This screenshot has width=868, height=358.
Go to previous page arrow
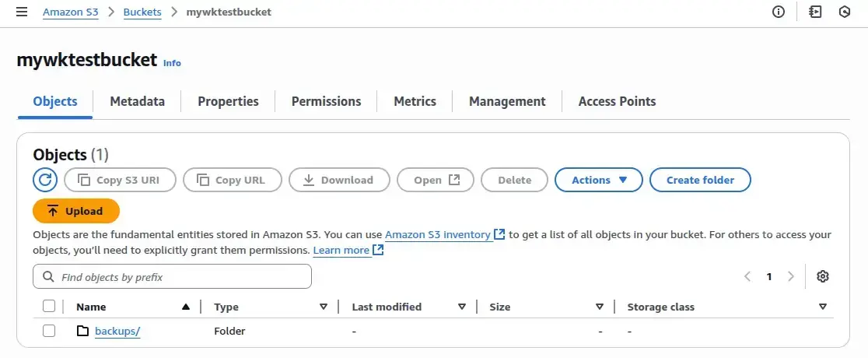click(x=747, y=276)
